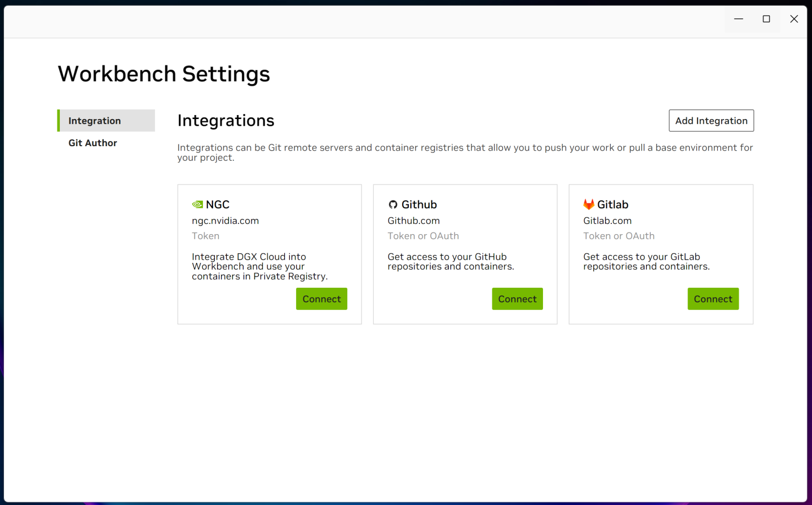Select the NGC integration card
This screenshot has width=812, height=505.
269,254
